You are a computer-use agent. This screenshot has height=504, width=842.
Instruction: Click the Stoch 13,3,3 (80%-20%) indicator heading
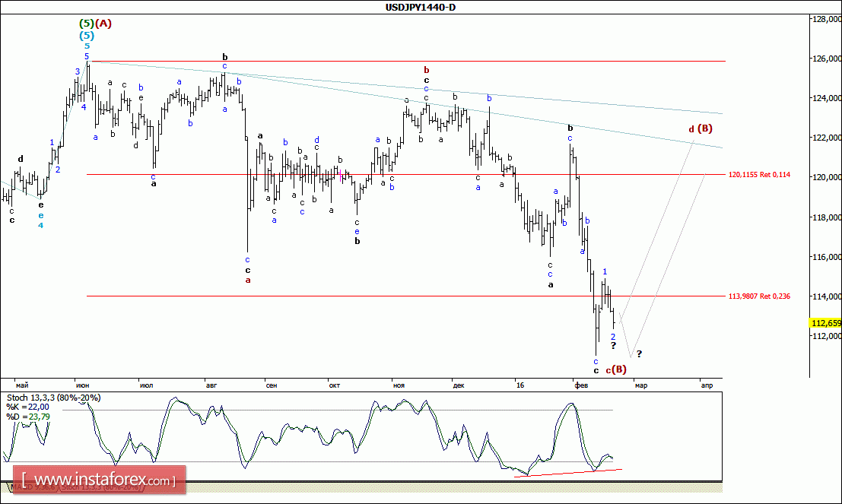click(x=53, y=398)
